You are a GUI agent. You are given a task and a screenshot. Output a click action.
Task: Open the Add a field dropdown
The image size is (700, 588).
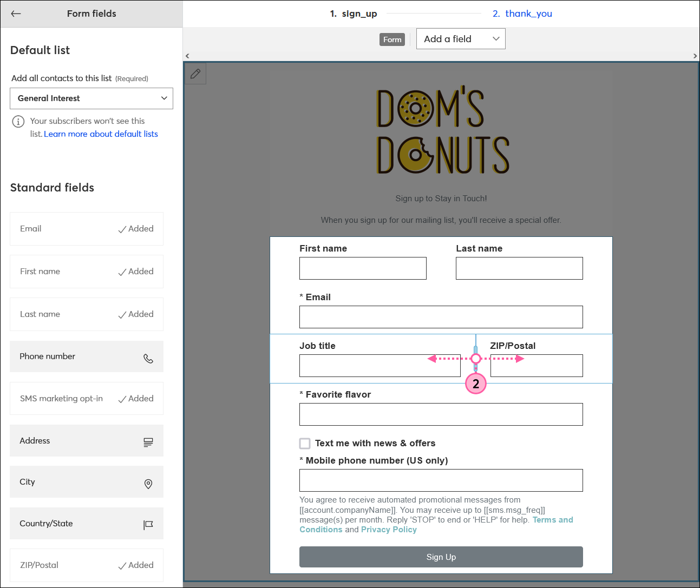[461, 39]
